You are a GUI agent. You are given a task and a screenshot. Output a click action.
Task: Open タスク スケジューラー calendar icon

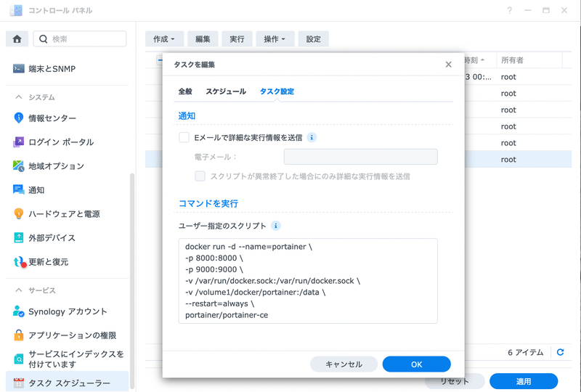pos(19,383)
